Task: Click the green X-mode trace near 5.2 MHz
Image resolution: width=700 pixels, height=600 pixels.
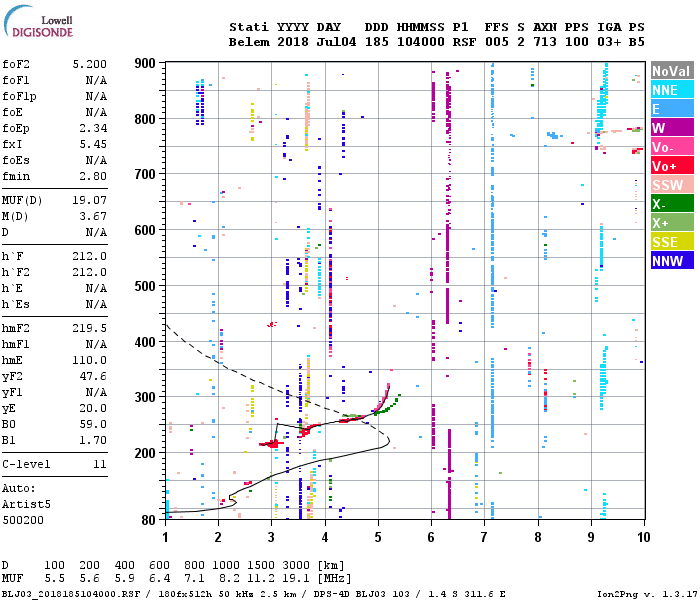Action: (388, 407)
